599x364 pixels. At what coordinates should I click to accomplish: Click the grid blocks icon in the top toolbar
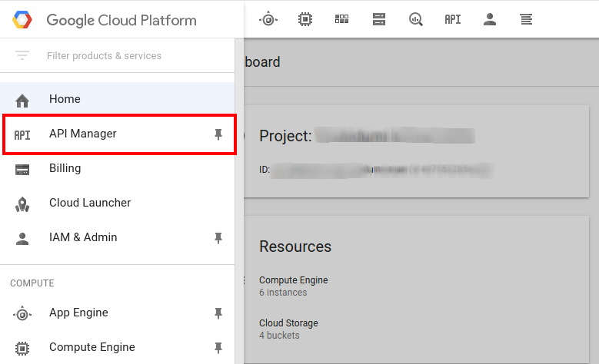pos(341,19)
